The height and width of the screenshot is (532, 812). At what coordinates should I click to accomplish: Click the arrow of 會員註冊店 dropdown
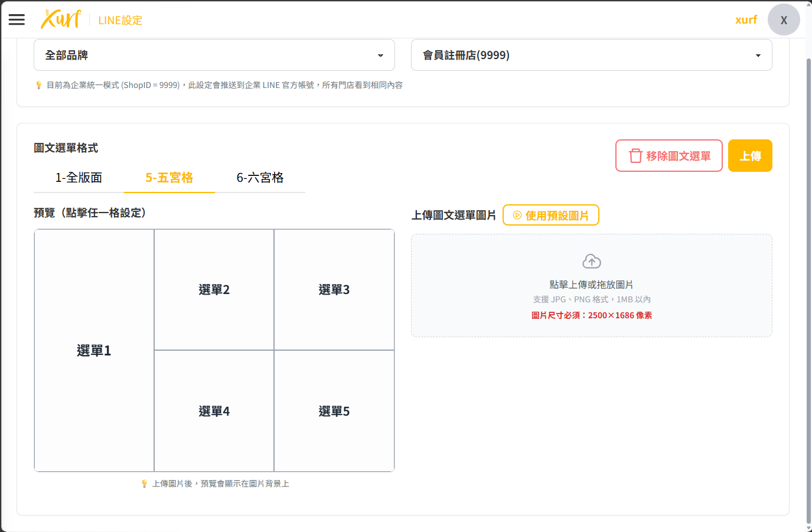[758, 56]
